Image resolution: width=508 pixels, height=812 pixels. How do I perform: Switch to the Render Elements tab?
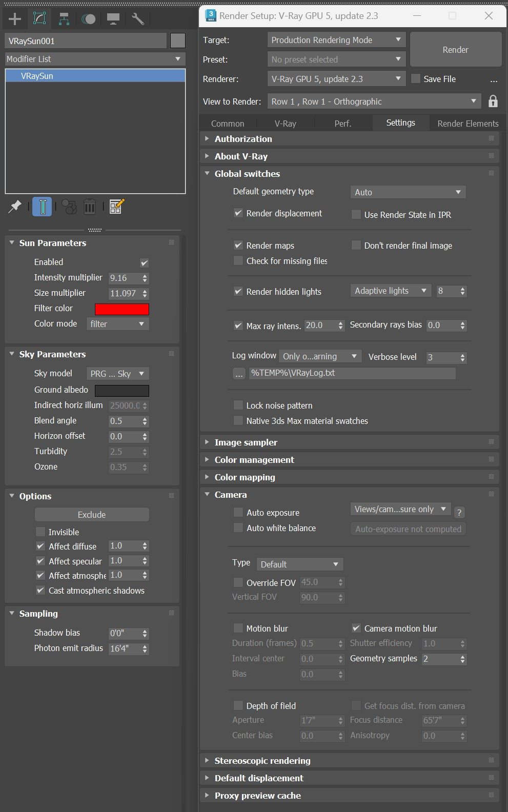468,124
